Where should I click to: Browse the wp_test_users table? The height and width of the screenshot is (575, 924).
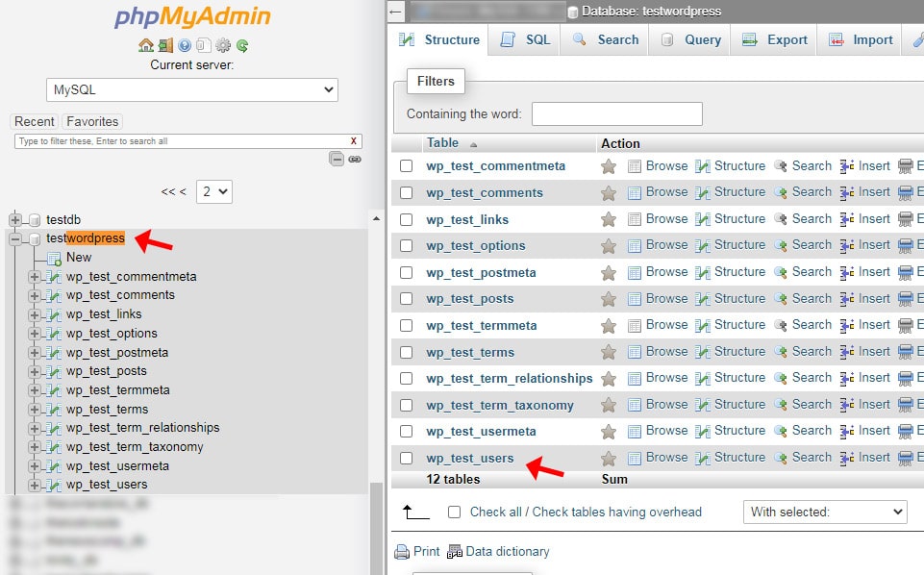pyautogui.click(x=658, y=457)
